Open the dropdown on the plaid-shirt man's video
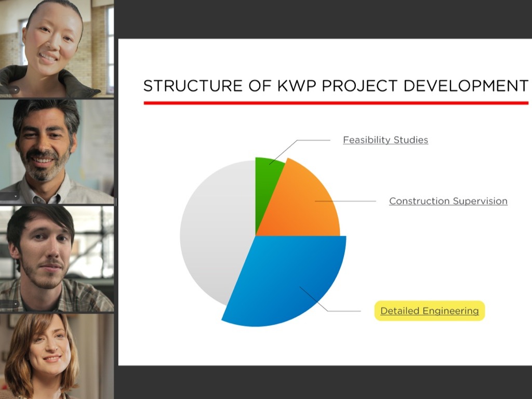 pyautogui.click(x=16, y=304)
